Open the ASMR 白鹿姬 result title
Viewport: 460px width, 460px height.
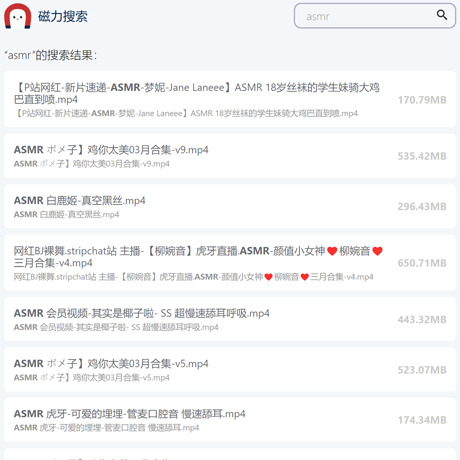coord(79,200)
